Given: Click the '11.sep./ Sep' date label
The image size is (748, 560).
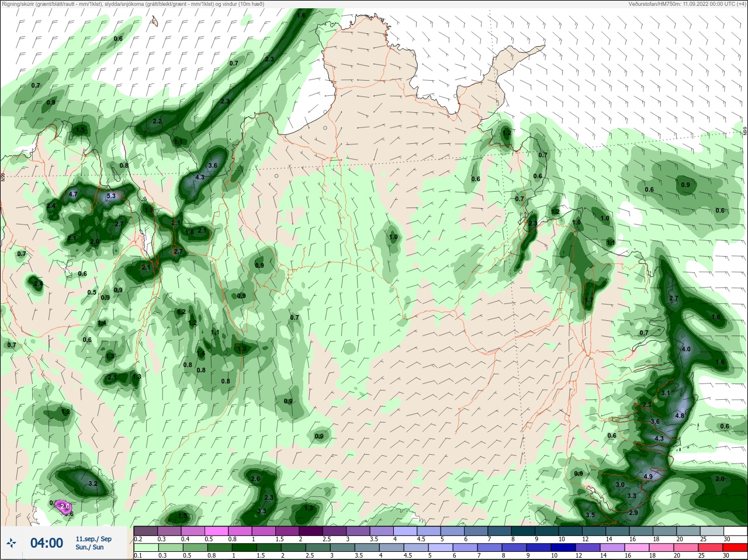Looking at the screenshot, I should pyautogui.click(x=93, y=539).
